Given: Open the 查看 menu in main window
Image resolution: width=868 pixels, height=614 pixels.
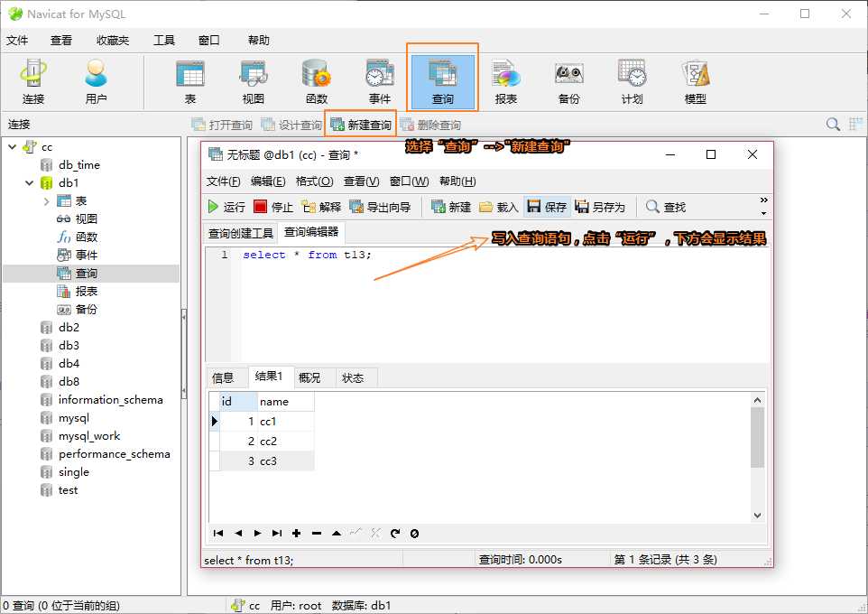Looking at the screenshot, I should coord(61,40).
